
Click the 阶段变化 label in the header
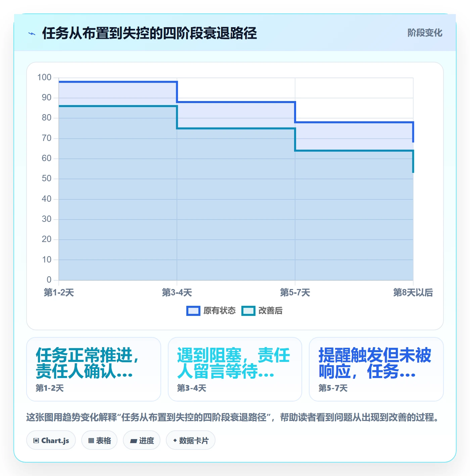pyautogui.click(x=425, y=33)
